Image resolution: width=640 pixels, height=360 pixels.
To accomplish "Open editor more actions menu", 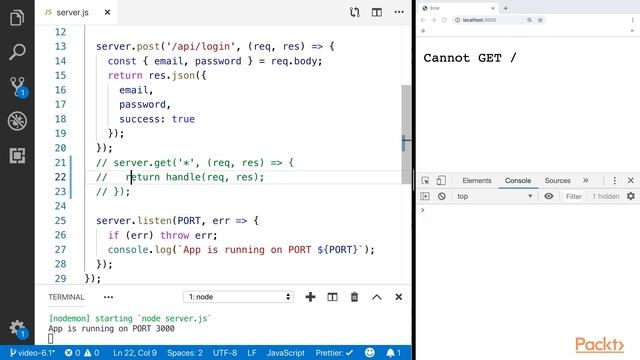I will (x=399, y=12).
